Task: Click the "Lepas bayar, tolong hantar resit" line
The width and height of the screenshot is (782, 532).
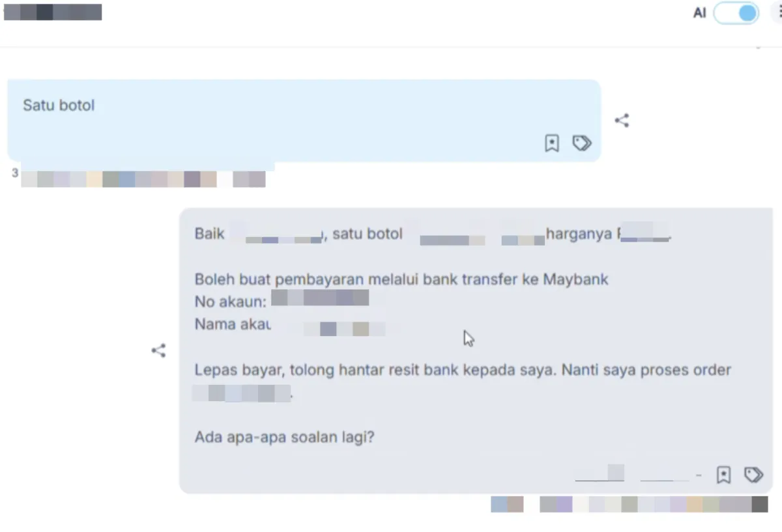Action: [463, 371]
